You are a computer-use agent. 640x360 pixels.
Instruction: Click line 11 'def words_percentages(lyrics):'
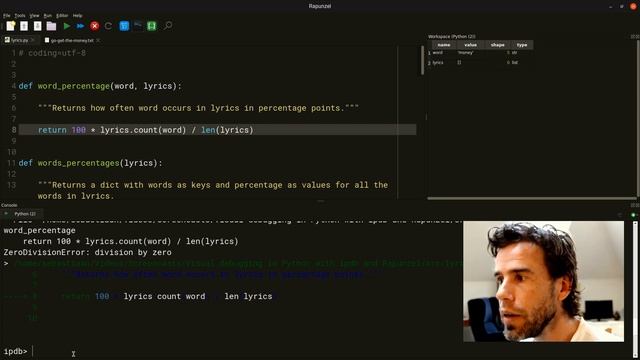pos(90,163)
